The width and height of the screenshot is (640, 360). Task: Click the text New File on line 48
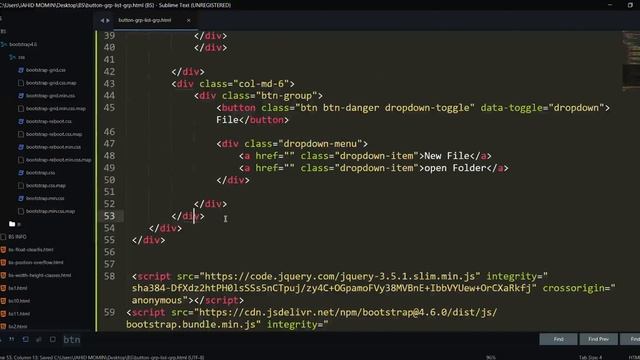pyautogui.click(x=447, y=156)
